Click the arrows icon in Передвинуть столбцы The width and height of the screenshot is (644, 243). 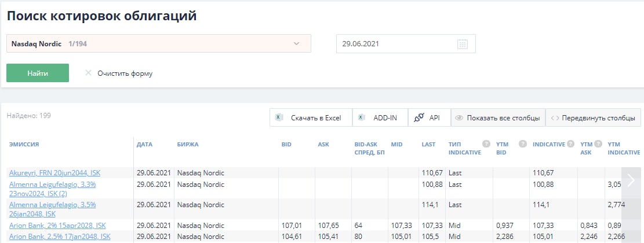555,118
